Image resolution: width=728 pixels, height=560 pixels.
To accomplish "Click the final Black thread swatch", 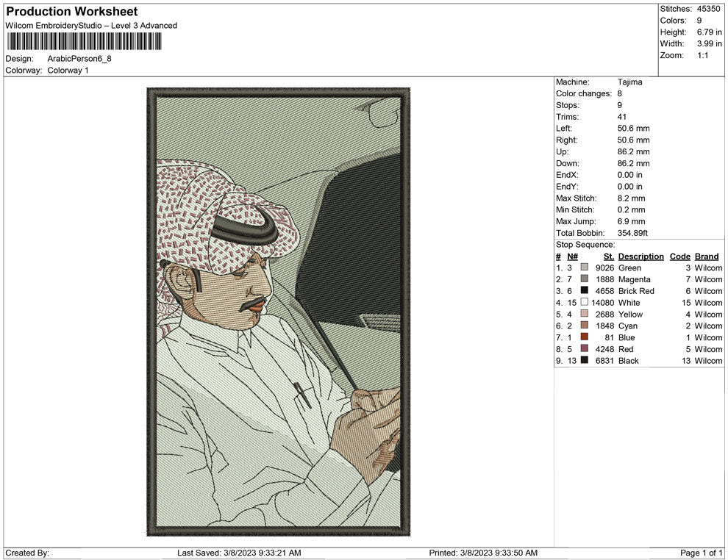I will (585, 360).
